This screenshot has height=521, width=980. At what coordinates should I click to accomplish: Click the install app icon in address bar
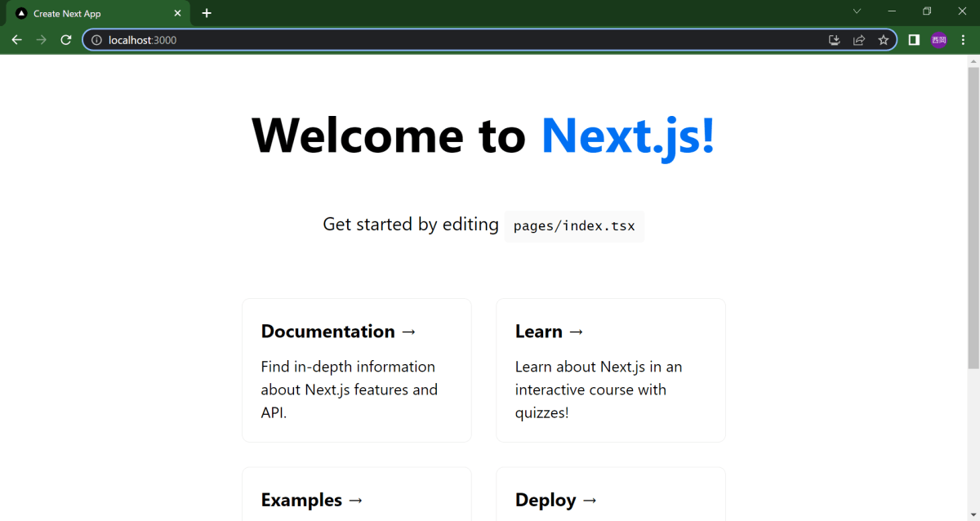click(x=835, y=40)
